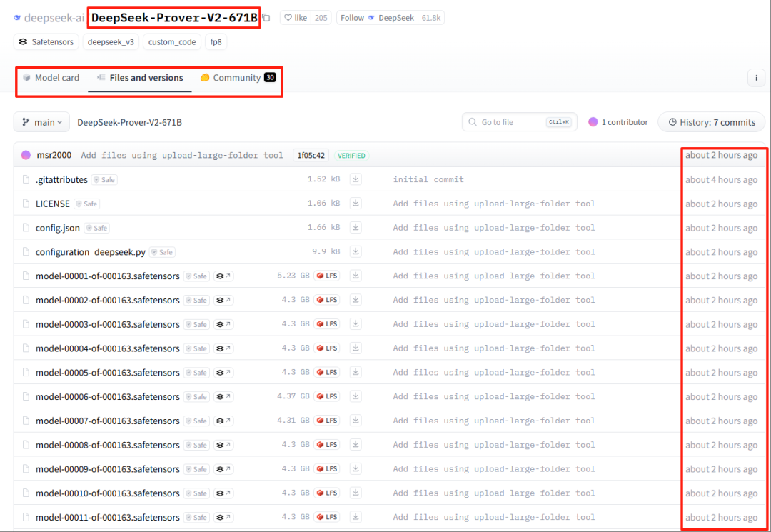The image size is (771, 532).
Task: Download model-00009-of-000163.safetensors
Action: click(x=356, y=468)
